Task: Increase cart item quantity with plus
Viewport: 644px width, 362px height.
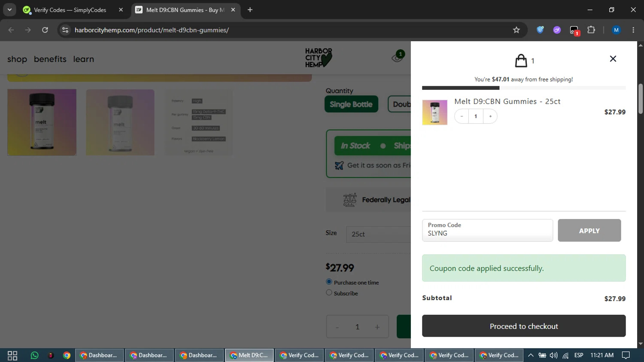Action: pyautogui.click(x=490, y=116)
